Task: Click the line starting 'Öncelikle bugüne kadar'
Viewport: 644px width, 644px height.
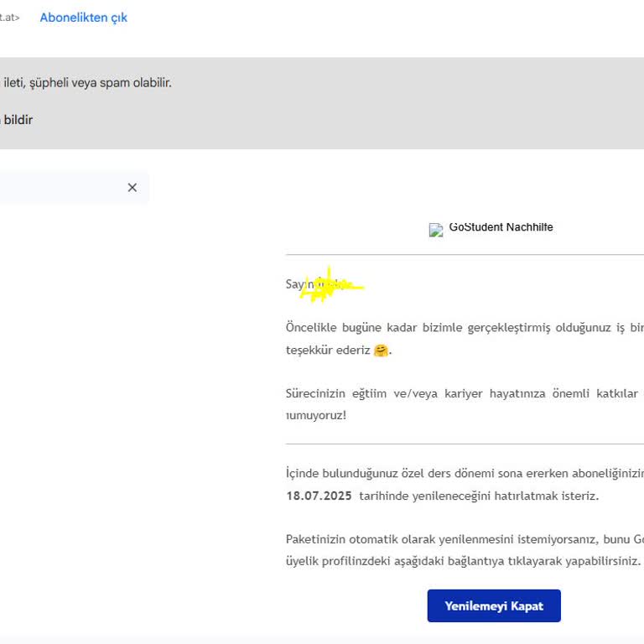Action: point(465,328)
